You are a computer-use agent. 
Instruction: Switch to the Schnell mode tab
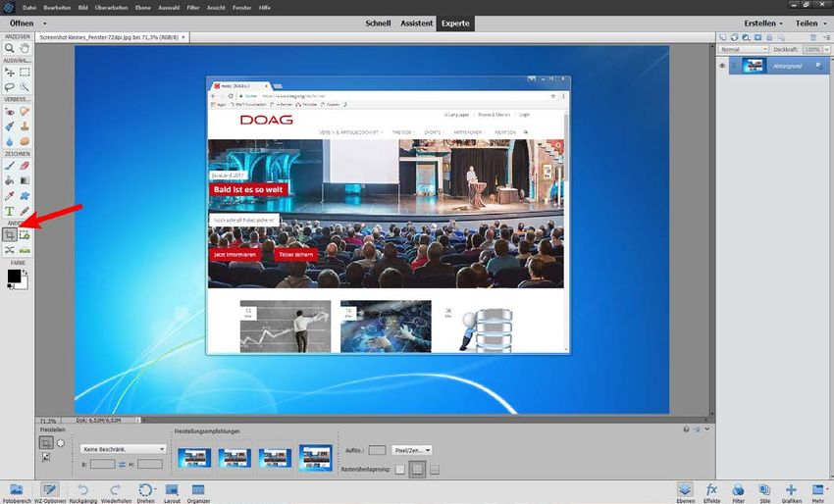[377, 23]
